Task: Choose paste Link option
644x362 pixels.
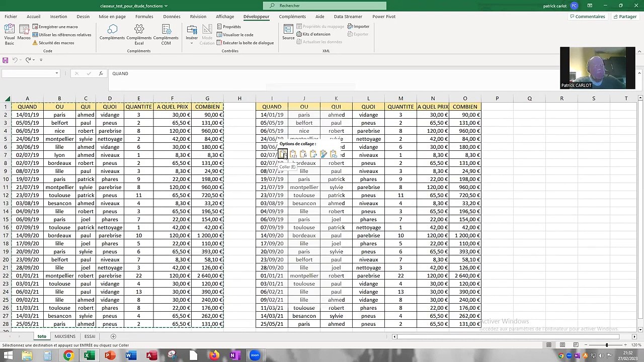Action: pyautogui.click(x=334, y=154)
